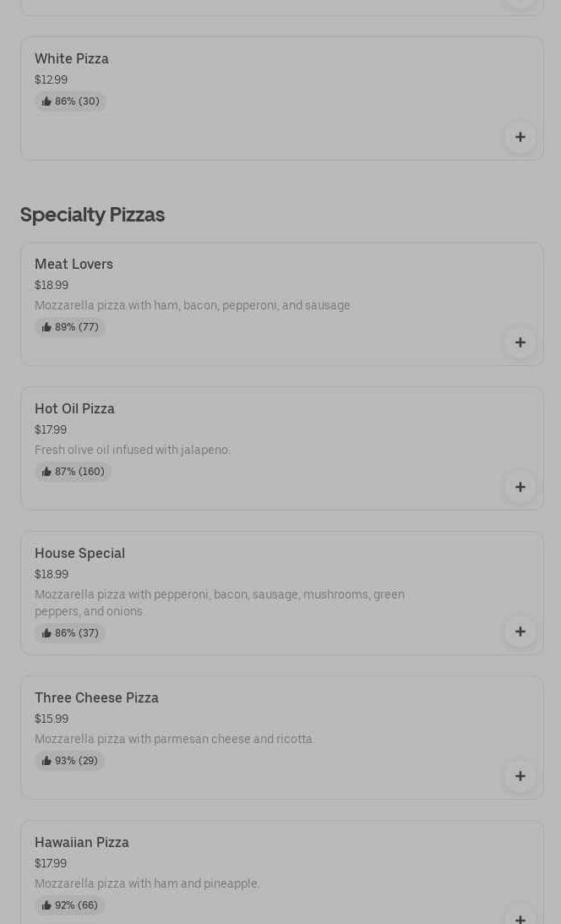Add House Special to the order

coord(520,631)
